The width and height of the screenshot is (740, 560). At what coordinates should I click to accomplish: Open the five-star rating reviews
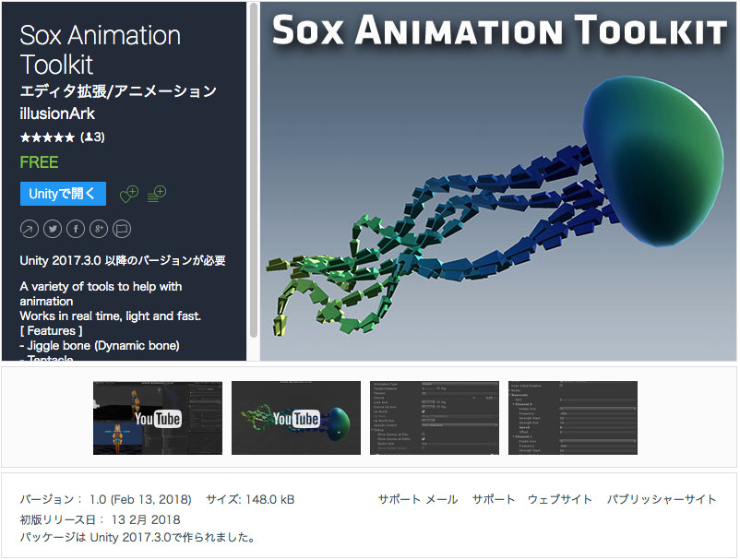tap(47, 137)
